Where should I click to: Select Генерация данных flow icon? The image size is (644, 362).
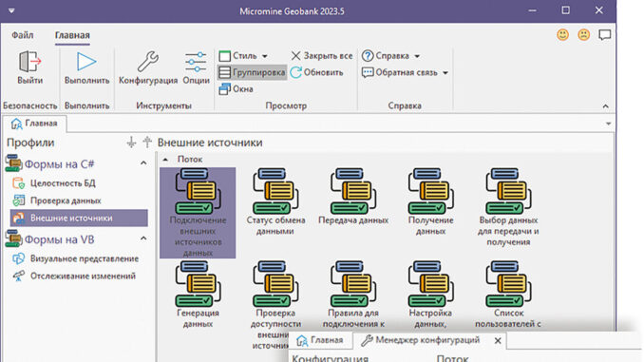[x=198, y=284]
